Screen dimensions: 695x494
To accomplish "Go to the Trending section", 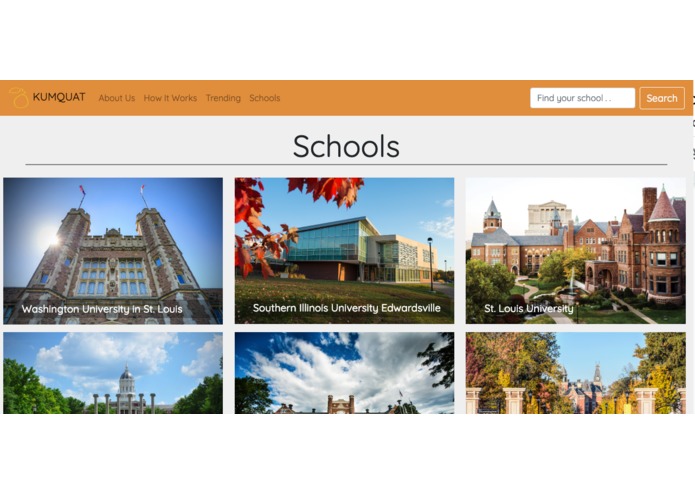I will [x=223, y=98].
